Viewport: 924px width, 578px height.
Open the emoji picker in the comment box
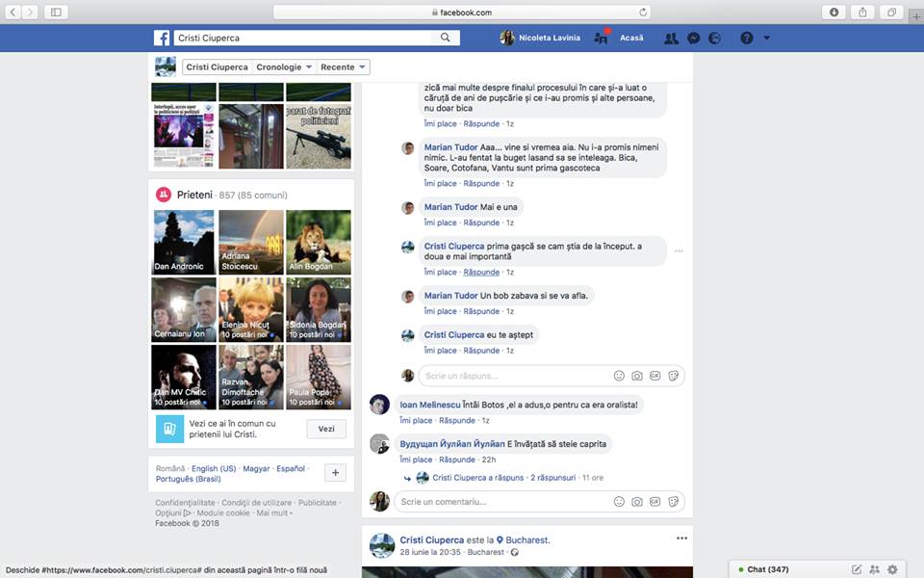(619, 502)
